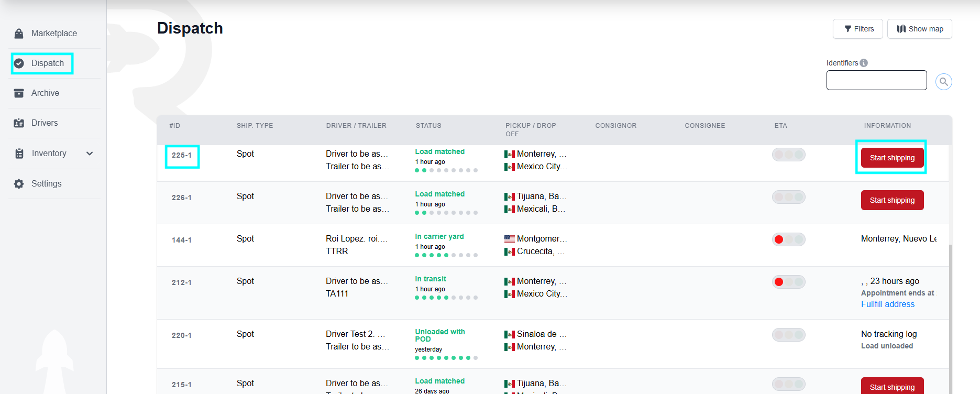Click the 'In carrier yard' status text
Screen dimensions: 980x394
click(x=439, y=237)
